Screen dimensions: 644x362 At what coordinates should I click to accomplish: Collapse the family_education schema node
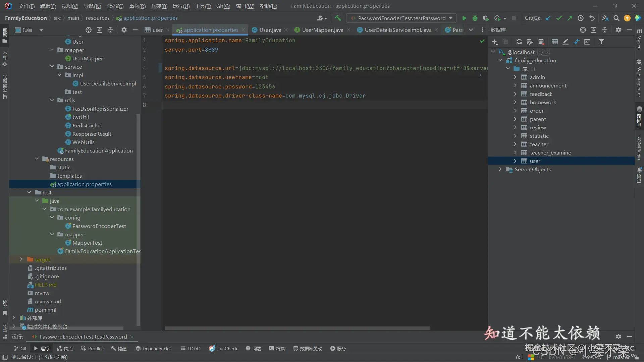pyautogui.click(x=500, y=60)
